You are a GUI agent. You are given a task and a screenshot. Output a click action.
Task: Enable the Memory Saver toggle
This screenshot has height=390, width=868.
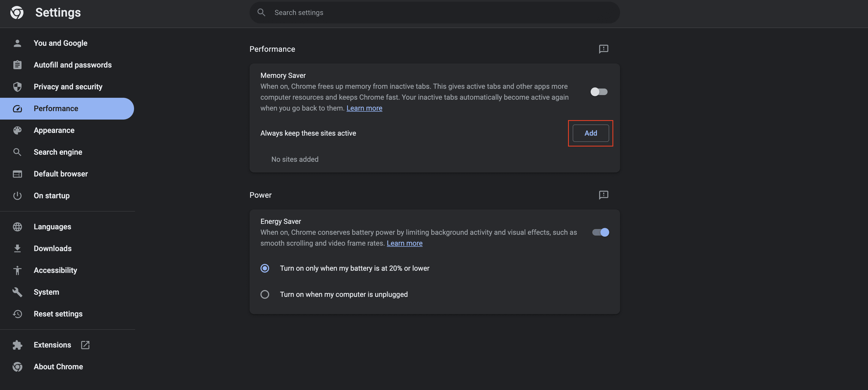point(599,92)
